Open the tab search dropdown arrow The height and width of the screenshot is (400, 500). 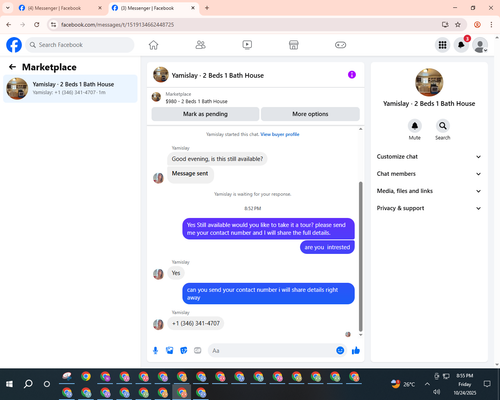(7, 8)
